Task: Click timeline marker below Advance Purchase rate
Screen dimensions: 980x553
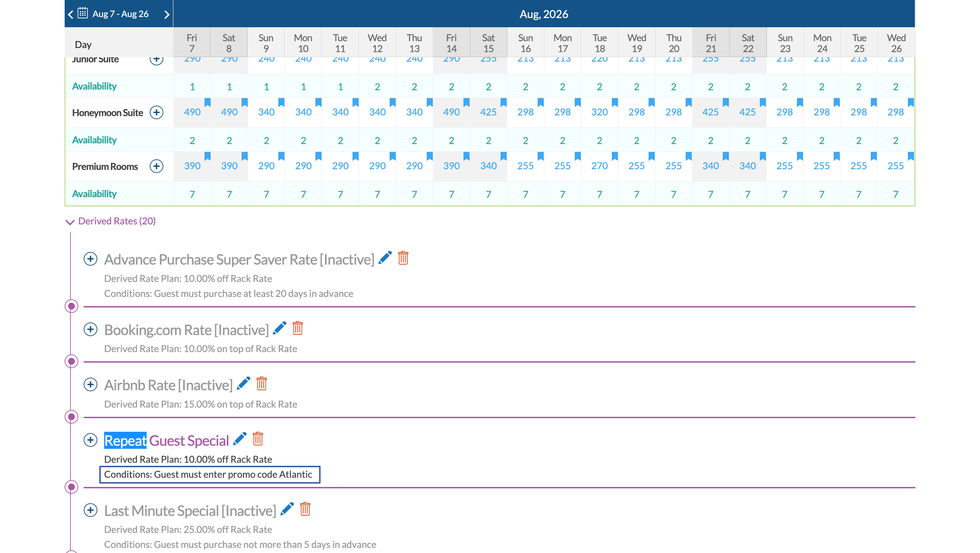Action: 71,306
